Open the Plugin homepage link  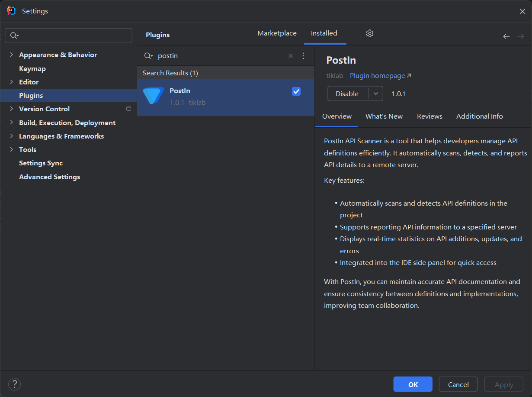(380, 76)
